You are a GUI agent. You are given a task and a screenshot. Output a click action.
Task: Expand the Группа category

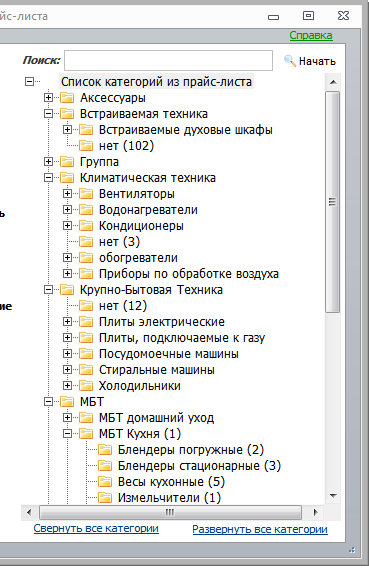tap(48, 162)
